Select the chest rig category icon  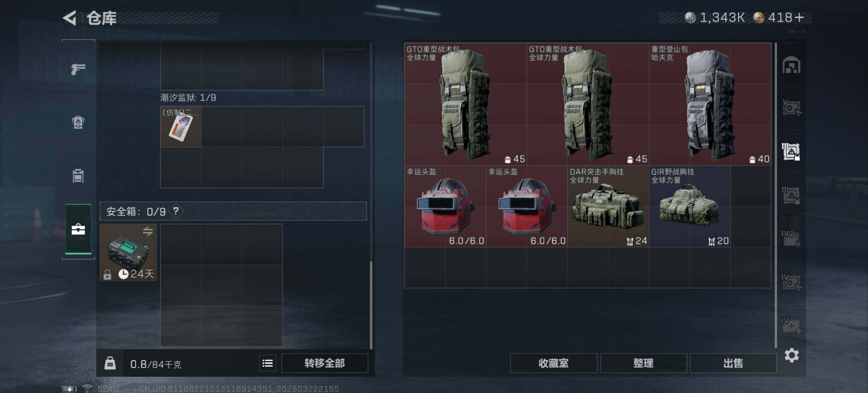(x=78, y=176)
